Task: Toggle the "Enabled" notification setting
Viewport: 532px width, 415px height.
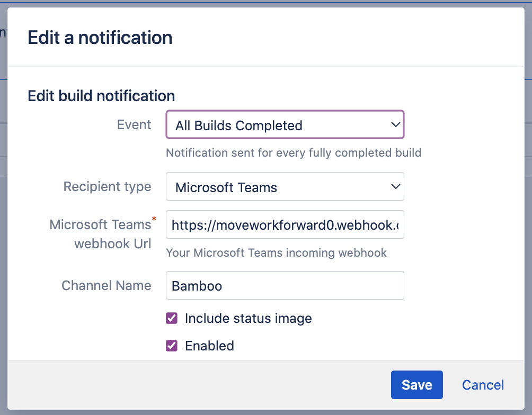Action: tap(172, 346)
